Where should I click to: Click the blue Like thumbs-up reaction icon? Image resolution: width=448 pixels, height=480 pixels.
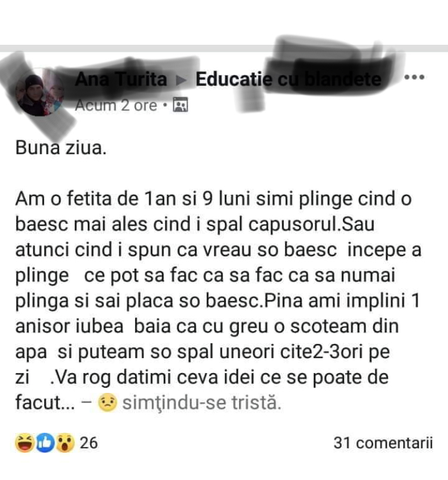coord(45,443)
